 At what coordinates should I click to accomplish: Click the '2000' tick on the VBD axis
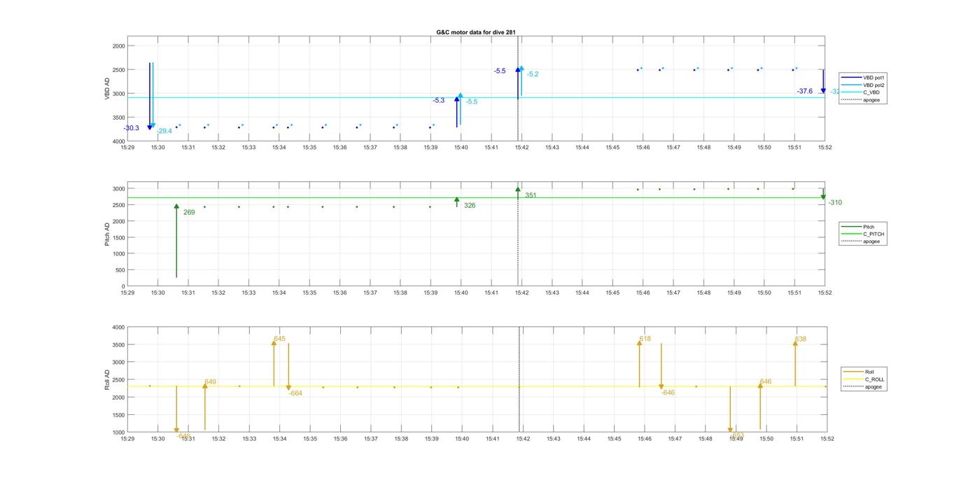pos(118,46)
